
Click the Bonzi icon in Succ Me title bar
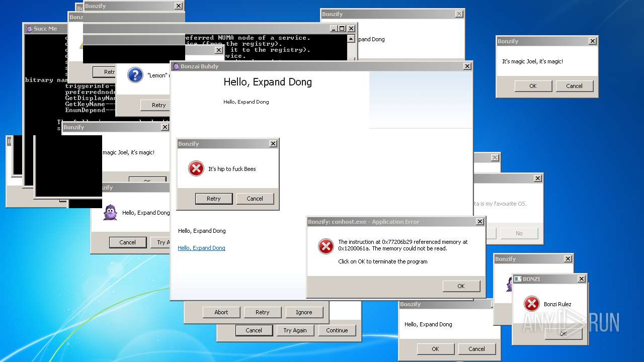[x=29, y=29]
